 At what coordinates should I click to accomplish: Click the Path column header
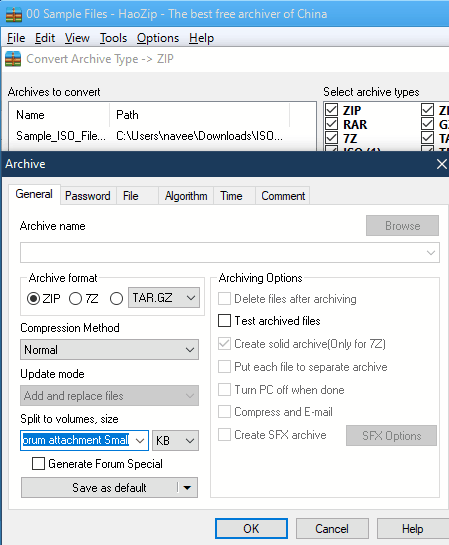tap(200, 115)
